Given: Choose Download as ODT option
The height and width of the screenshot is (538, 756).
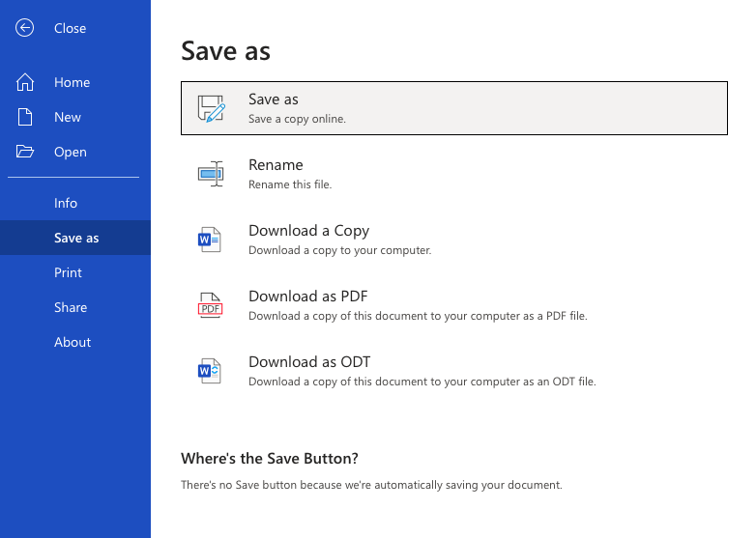Looking at the screenshot, I should (309, 361).
